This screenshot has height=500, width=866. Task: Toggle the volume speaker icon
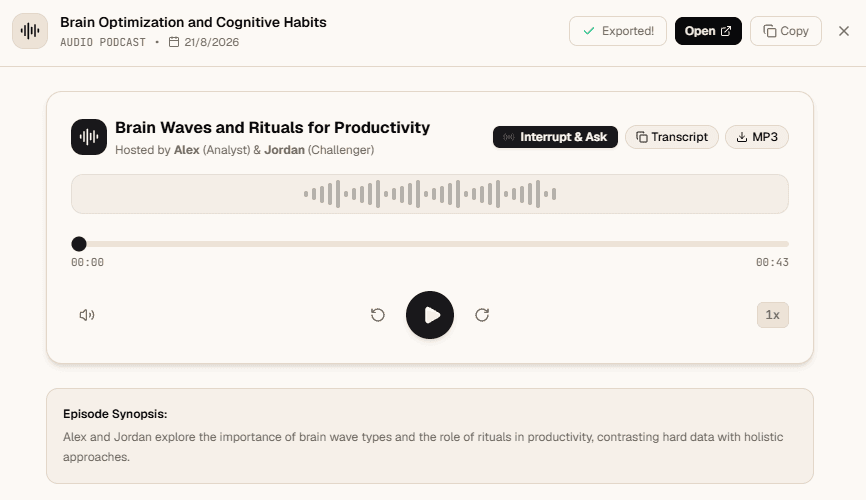click(x=87, y=315)
